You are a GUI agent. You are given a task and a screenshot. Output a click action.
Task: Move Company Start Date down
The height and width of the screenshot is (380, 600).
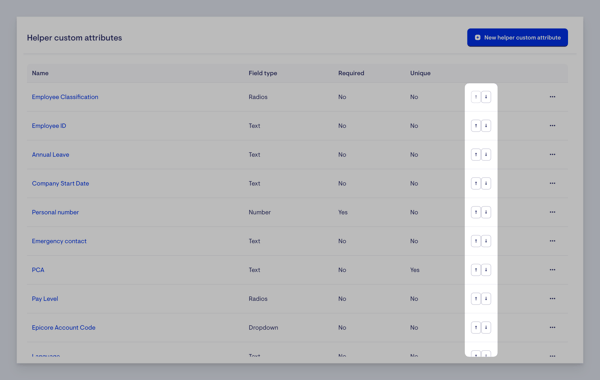coord(486,183)
